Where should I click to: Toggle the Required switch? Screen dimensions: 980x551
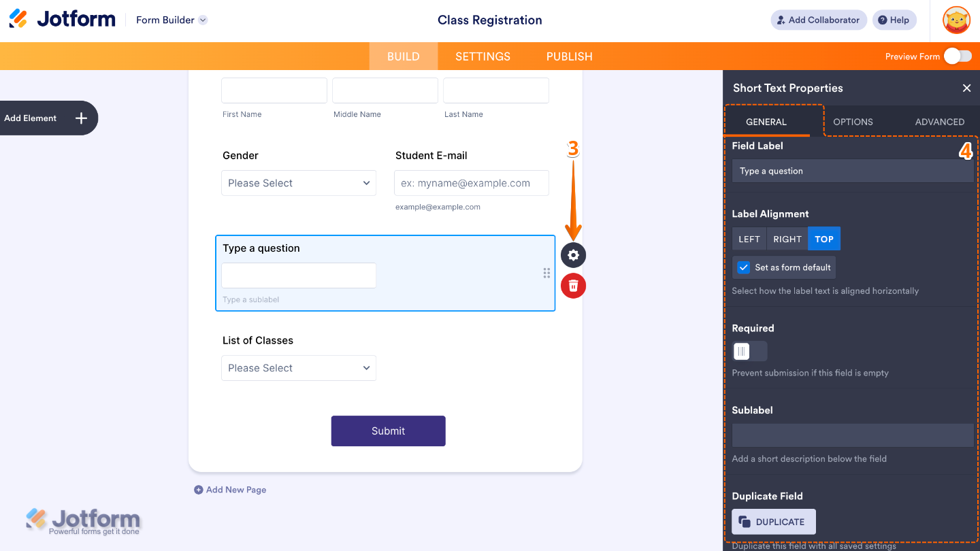tap(749, 351)
